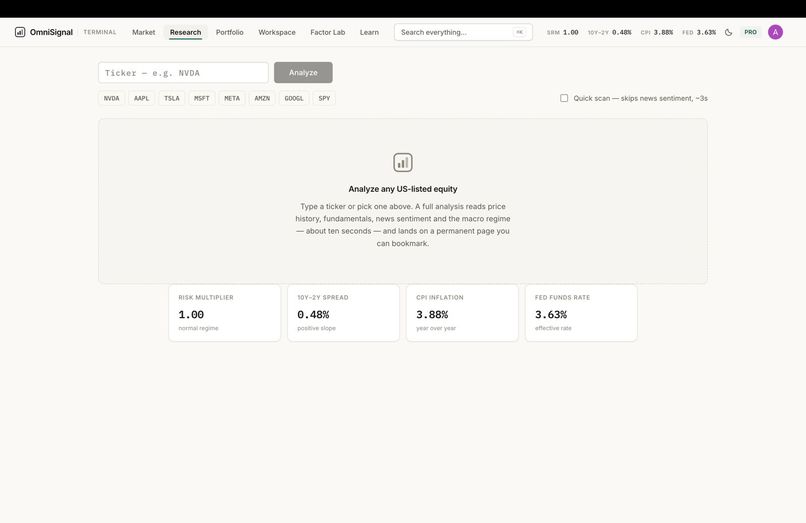The image size is (806, 523).
Task: Click 'positive slope' caption
Action: pos(316,328)
